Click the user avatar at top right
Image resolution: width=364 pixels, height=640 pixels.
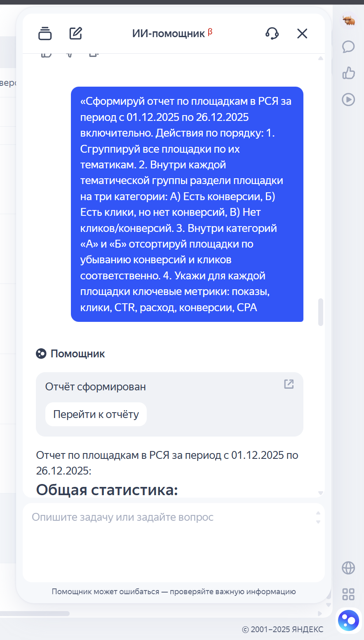(349, 20)
